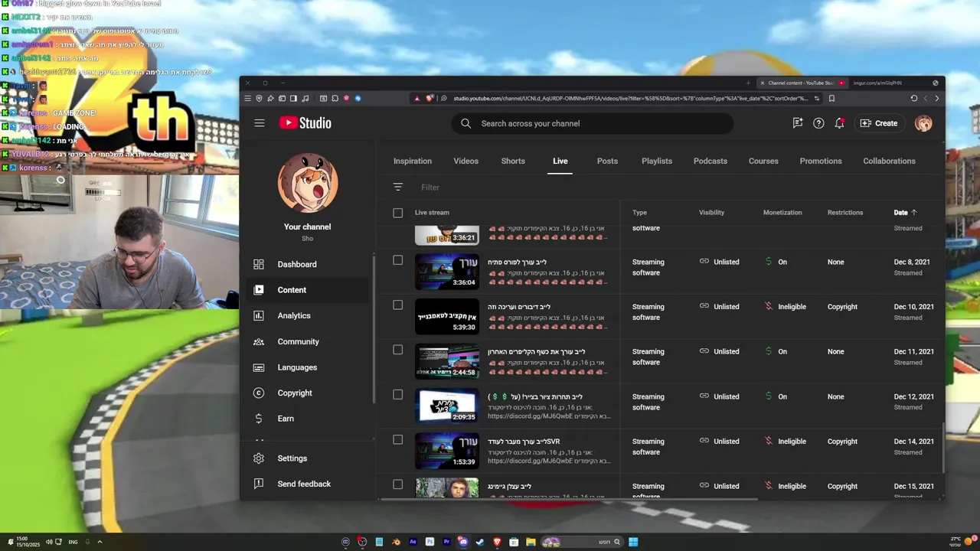The image size is (980, 551).
Task: Open Languages in the sidebar
Action: [297, 367]
